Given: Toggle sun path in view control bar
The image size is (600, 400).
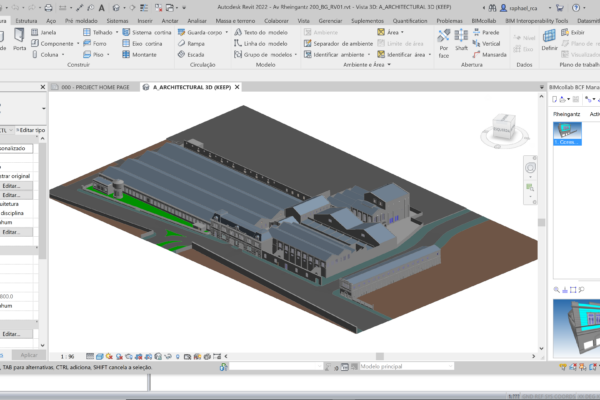Looking at the screenshot, I should tap(109, 356).
